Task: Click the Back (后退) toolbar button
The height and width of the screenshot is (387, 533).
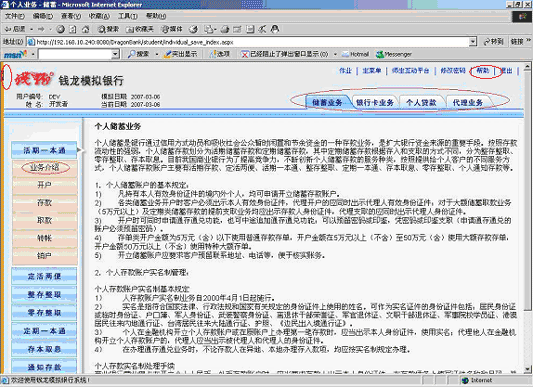Action: [15, 29]
